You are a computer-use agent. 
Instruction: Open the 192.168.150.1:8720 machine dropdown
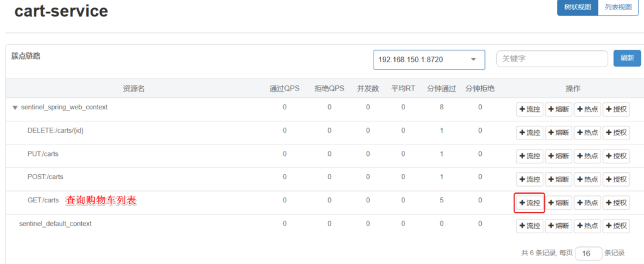[x=429, y=59]
